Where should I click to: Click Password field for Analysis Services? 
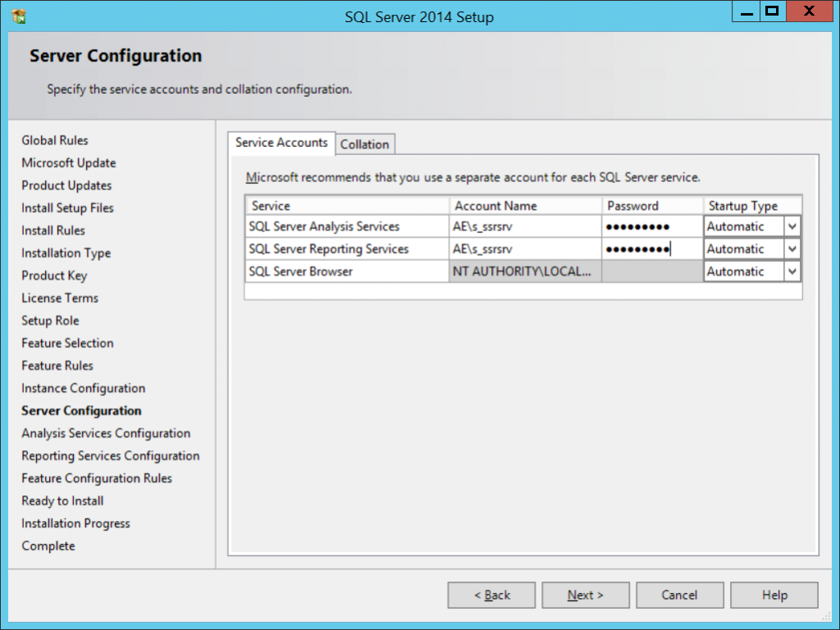pyautogui.click(x=651, y=226)
